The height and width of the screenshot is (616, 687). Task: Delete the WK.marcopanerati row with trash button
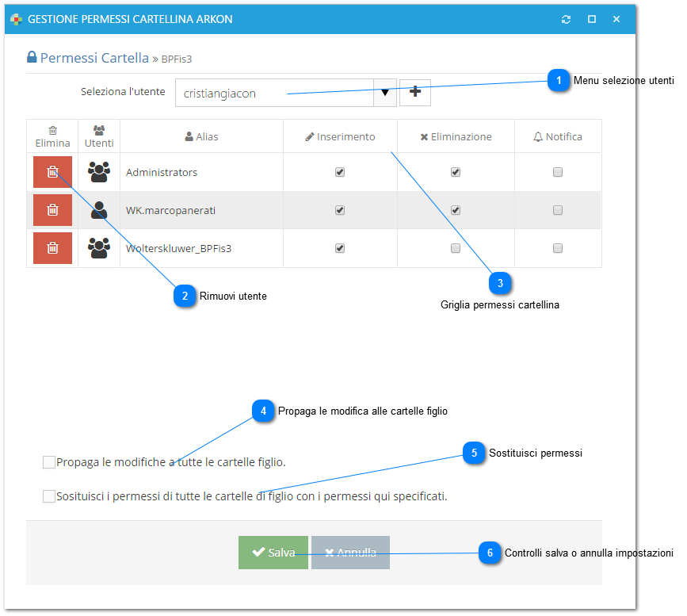click(52, 210)
